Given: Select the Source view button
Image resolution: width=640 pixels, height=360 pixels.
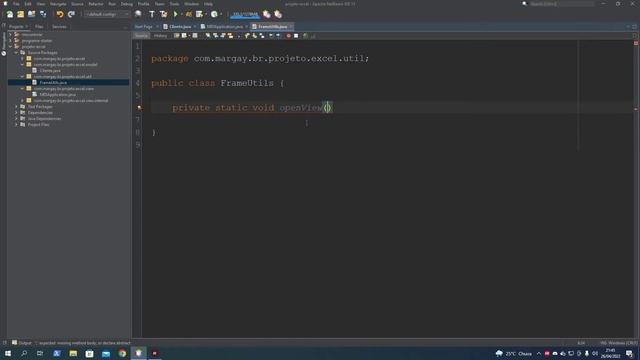Looking at the screenshot, I should [x=141, y=36].
